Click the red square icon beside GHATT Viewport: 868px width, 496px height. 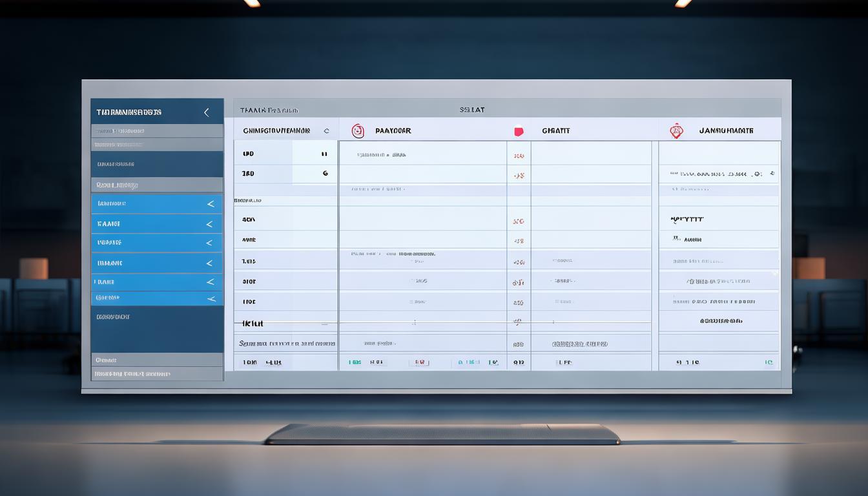point(517,131)
